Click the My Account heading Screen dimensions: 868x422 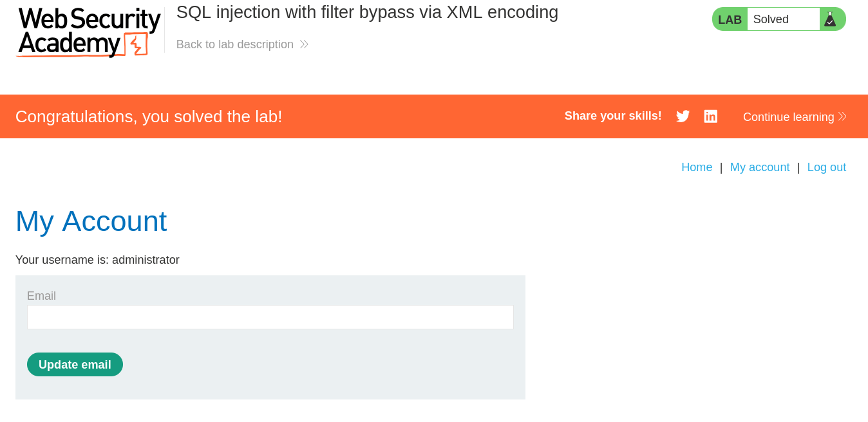pos(91,221)
